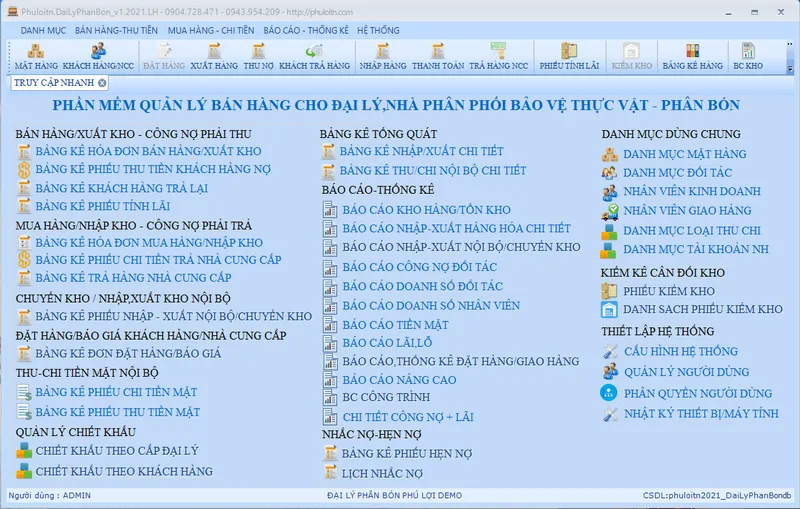Image resolution: width=800 pixels, height=509 pixels.
Task: Open BÁO CÁO LÃI,LỖ link
Action: 387,343
